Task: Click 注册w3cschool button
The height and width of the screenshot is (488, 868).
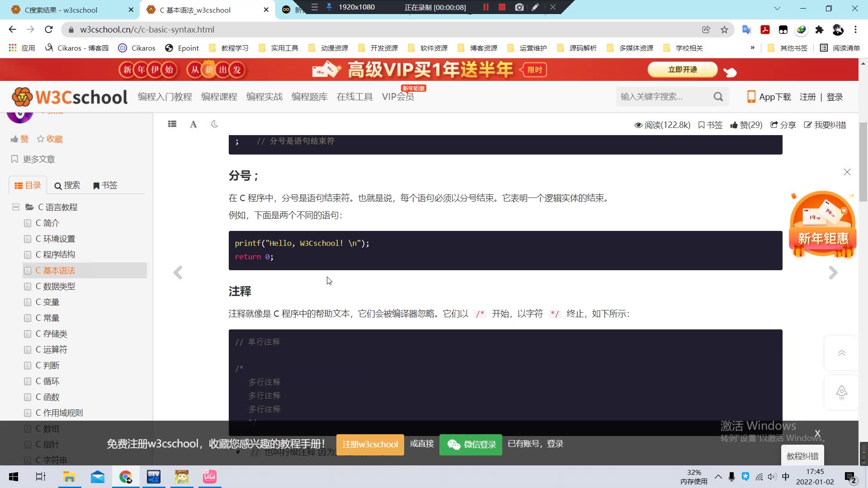Action: click(370, 444)
